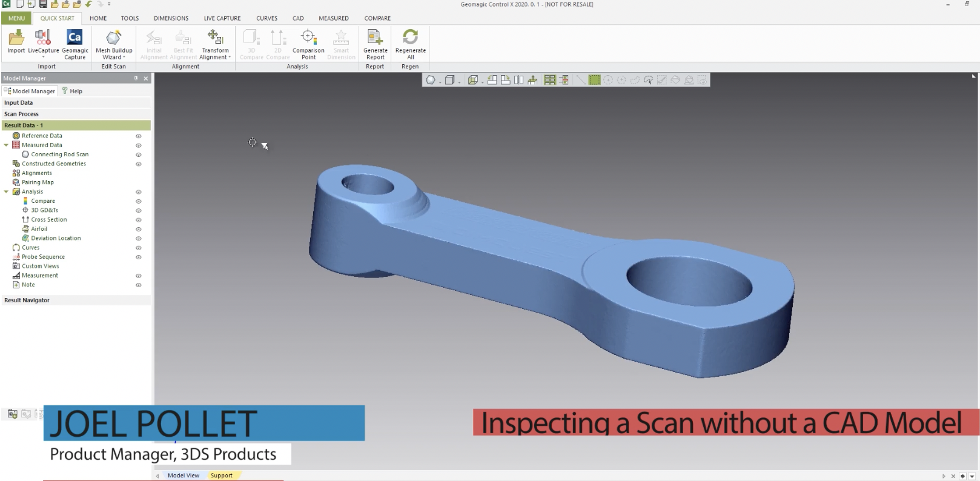Select the line selection mode icon
The image size is (980, 481).
581,80
